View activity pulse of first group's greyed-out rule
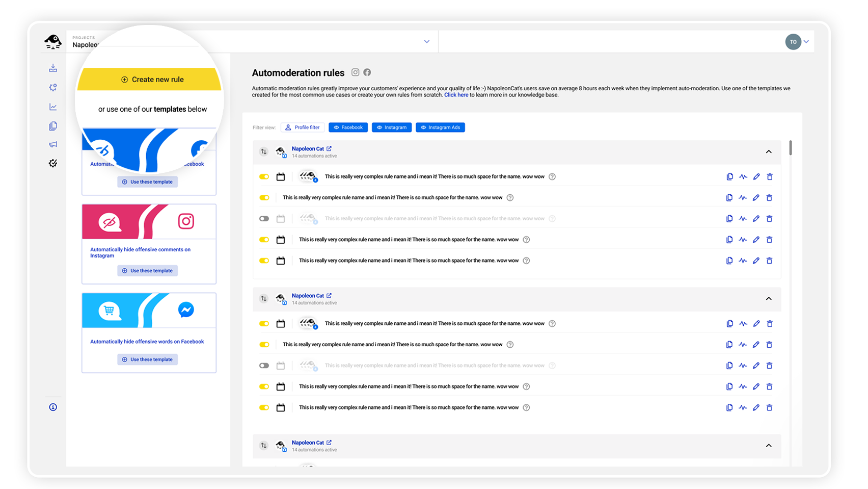Viewport: 868px width, 489px height. pyautogui.click(x=743, y=219)
